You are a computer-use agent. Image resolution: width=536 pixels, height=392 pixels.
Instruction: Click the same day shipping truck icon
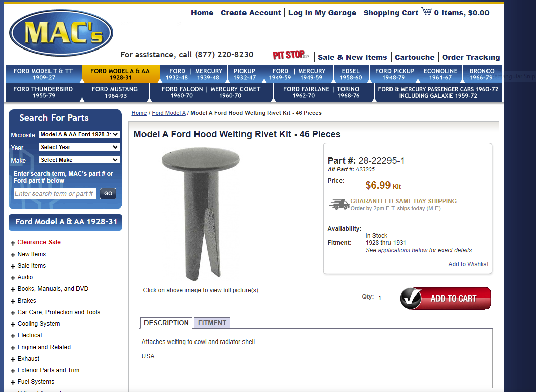pos(339,204)
